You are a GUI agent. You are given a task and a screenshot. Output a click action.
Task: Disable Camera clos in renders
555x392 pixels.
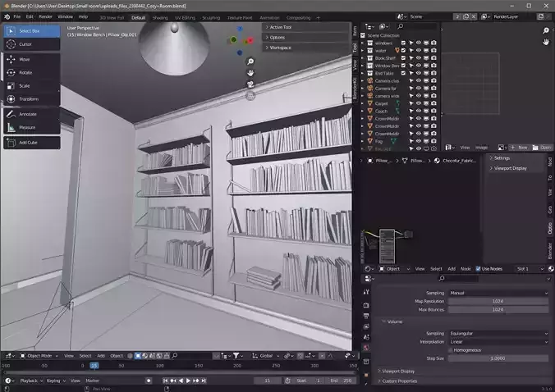coord(433,80)
